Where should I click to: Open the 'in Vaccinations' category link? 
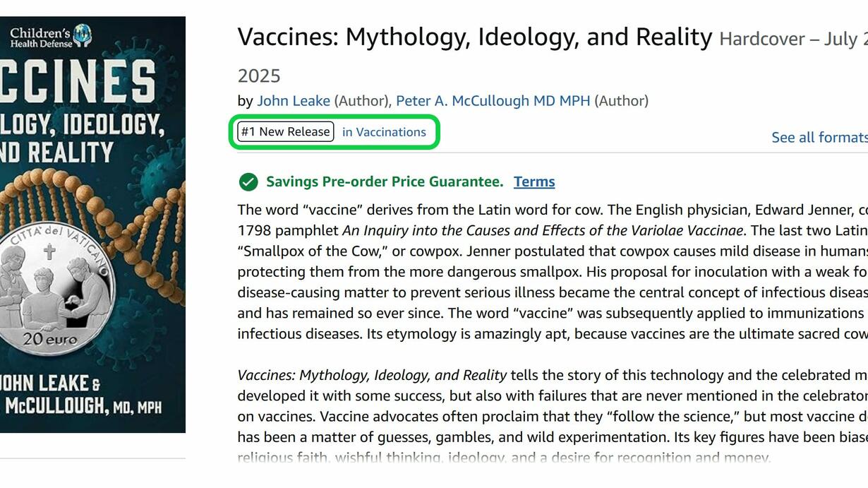[384, 132]
